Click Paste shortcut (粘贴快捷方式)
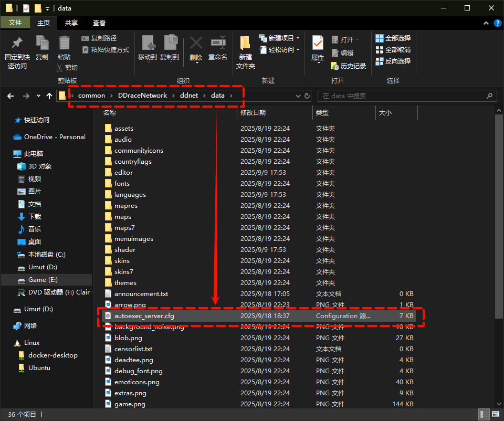504x421 pixels. pyautogui.click(x=106, y=50)
